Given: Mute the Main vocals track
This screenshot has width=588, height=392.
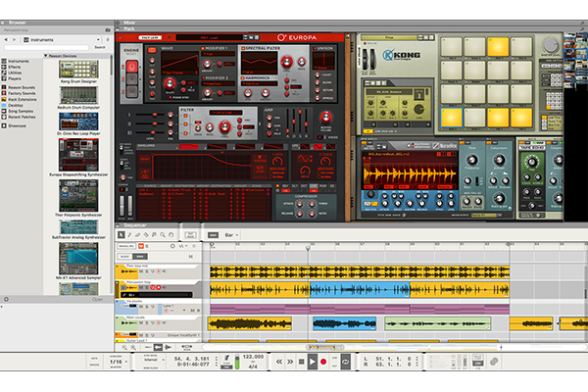Looking at the screenshot, I should pos(141,322).
